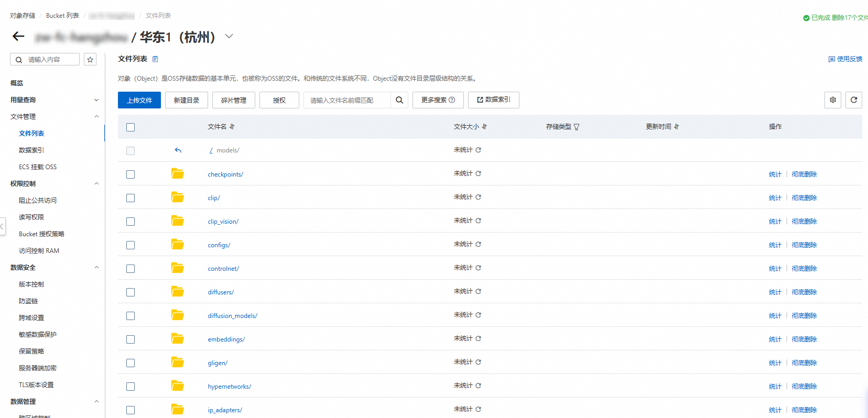Expand the 用量查询 sidebar section

coord(96,100)
